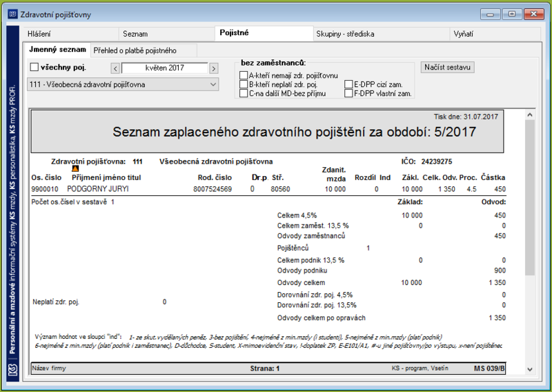
Task: Click Název firmy in report footer
Action: coord(49,369)
